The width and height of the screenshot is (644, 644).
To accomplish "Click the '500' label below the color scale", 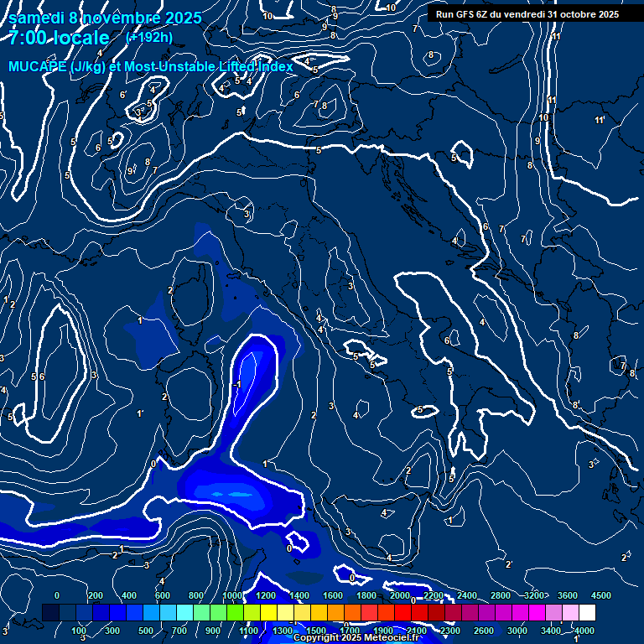I will point(146,631).
